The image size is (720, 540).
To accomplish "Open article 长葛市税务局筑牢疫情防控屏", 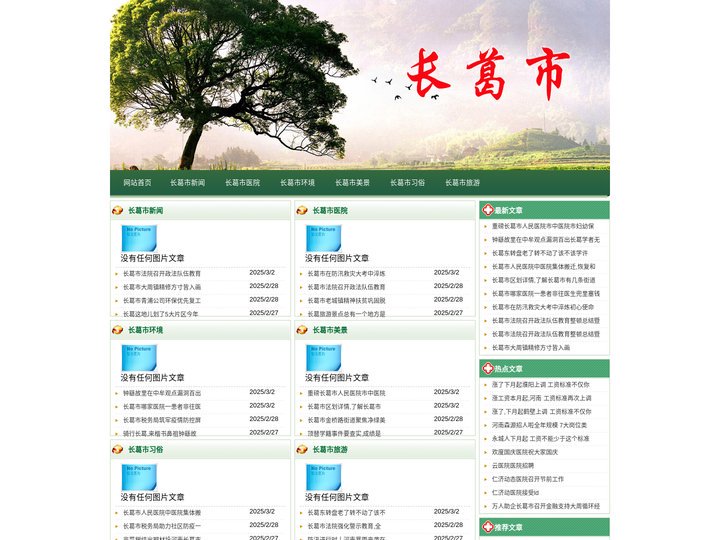I will pos(162,420).
